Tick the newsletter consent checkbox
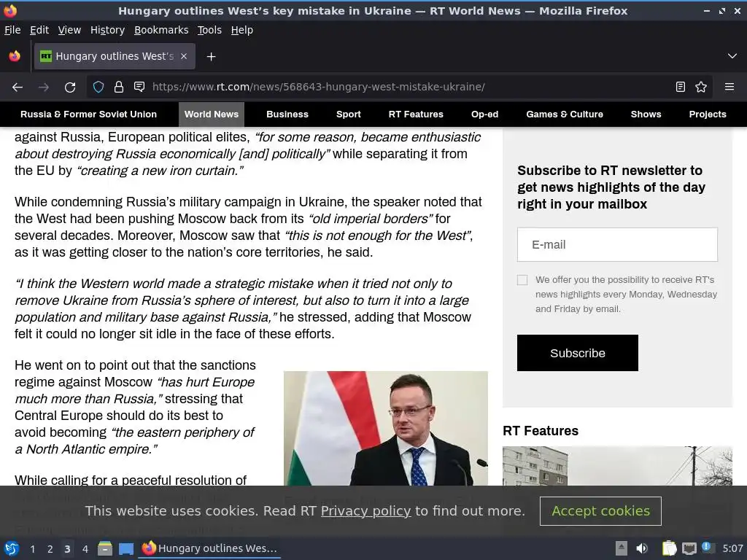This screenshot has height=560, width=747. pyautogui.click(x=522, y=280)
